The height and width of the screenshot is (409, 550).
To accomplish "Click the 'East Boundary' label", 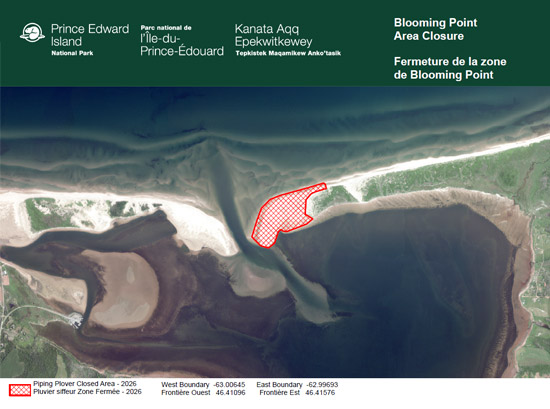I will 279,385.
